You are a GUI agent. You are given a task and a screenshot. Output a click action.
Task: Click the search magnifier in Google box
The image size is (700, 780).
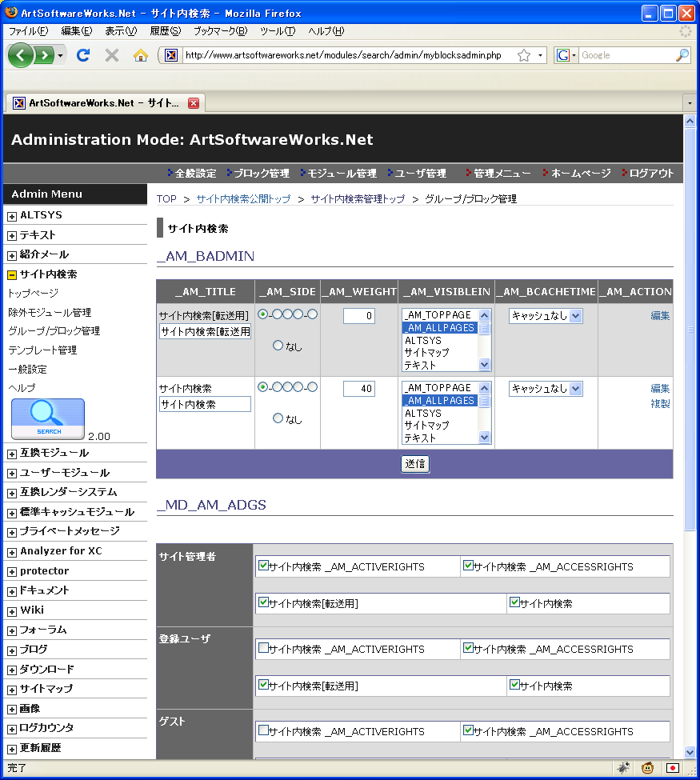click(682, 55)
